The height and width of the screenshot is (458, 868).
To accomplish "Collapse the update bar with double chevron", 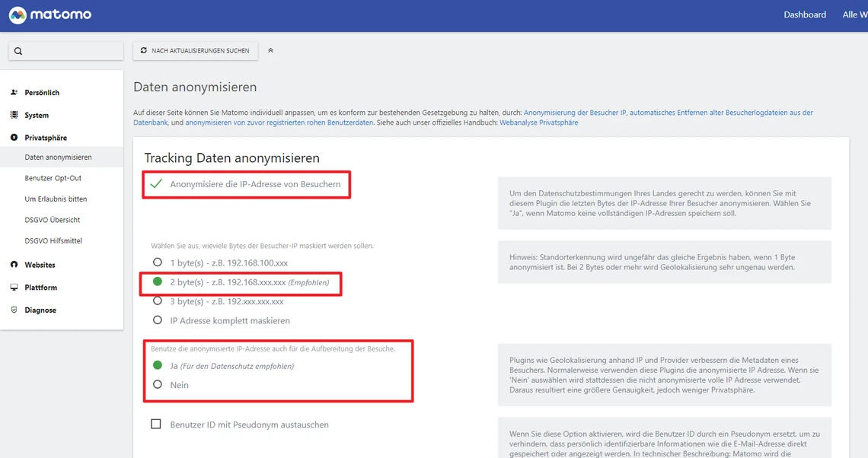I will pyautogui.click(x=270, y=51).
